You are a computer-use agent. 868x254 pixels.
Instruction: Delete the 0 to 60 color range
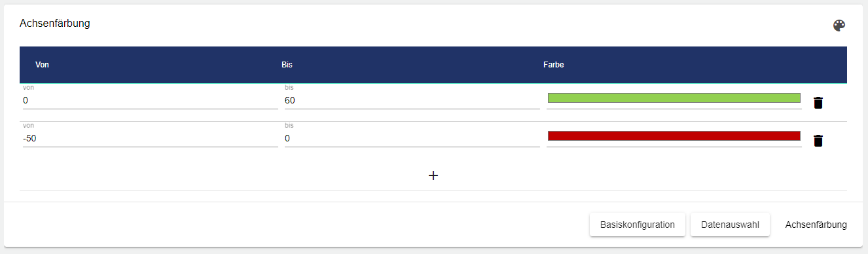coord(818,103)
